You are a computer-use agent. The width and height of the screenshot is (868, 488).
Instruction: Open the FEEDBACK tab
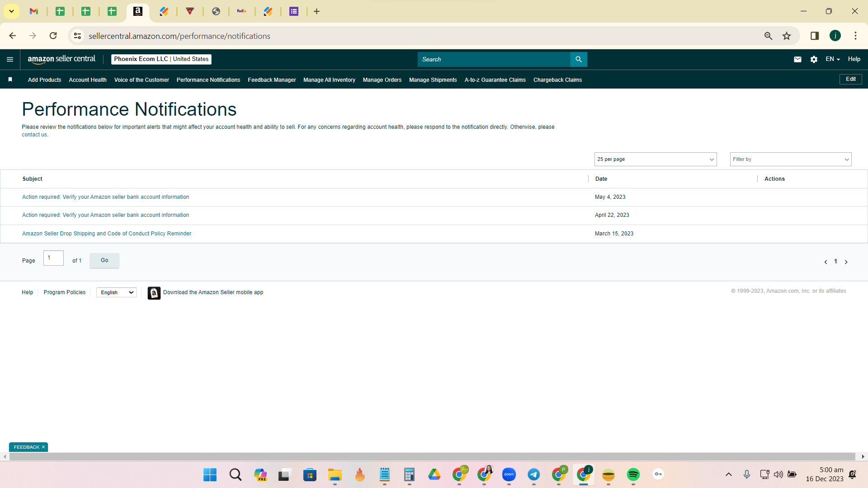(x=26, y=447)
